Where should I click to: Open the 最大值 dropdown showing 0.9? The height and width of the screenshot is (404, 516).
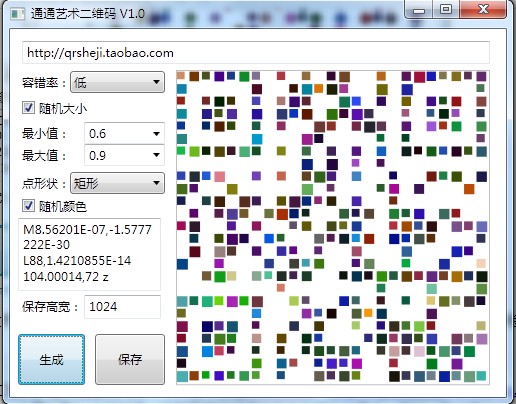coord(124,155)
